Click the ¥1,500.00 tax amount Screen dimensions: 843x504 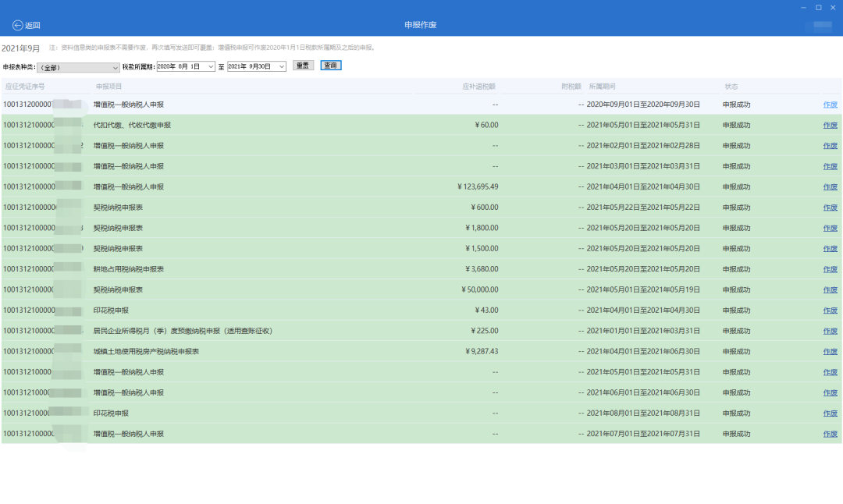482,249
